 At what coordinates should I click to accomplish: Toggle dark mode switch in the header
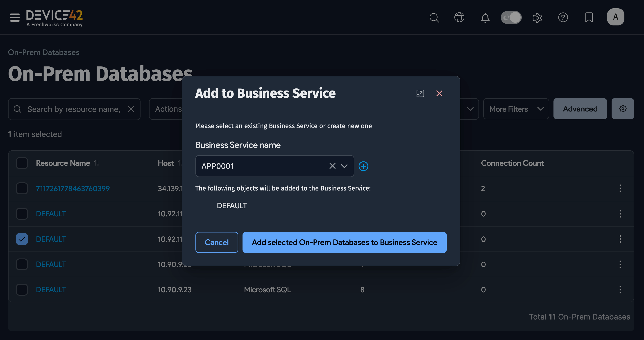511,18
